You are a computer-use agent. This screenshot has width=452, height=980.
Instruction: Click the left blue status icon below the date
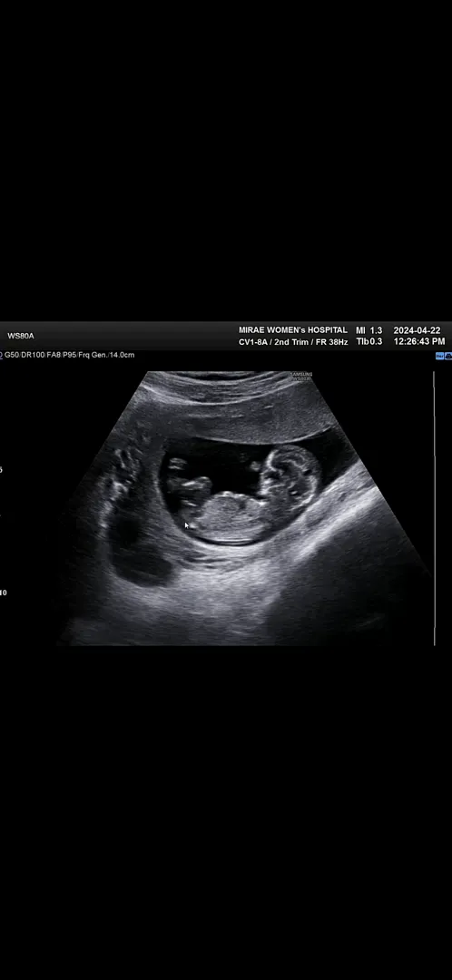pos(440,356)
